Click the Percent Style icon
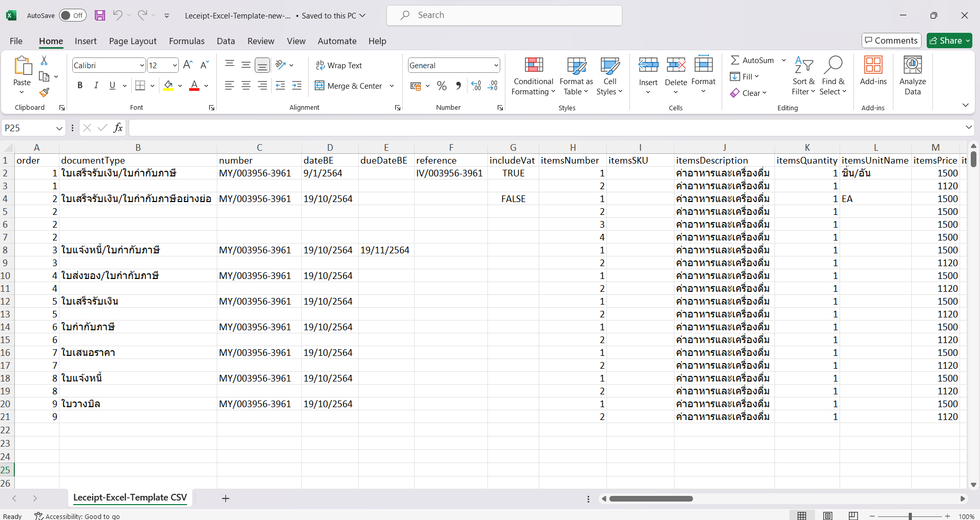980x520 pixels. (442, 86)
